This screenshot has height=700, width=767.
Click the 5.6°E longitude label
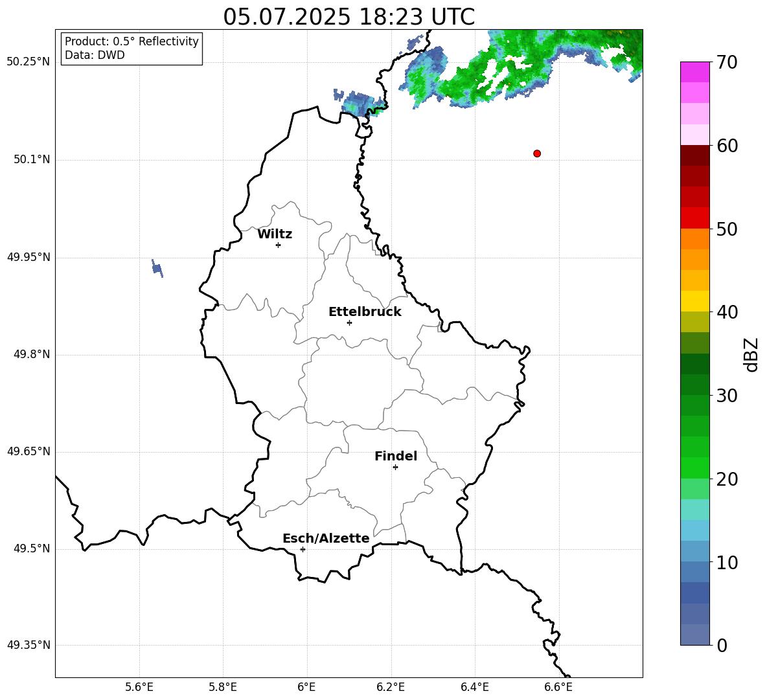139,687
